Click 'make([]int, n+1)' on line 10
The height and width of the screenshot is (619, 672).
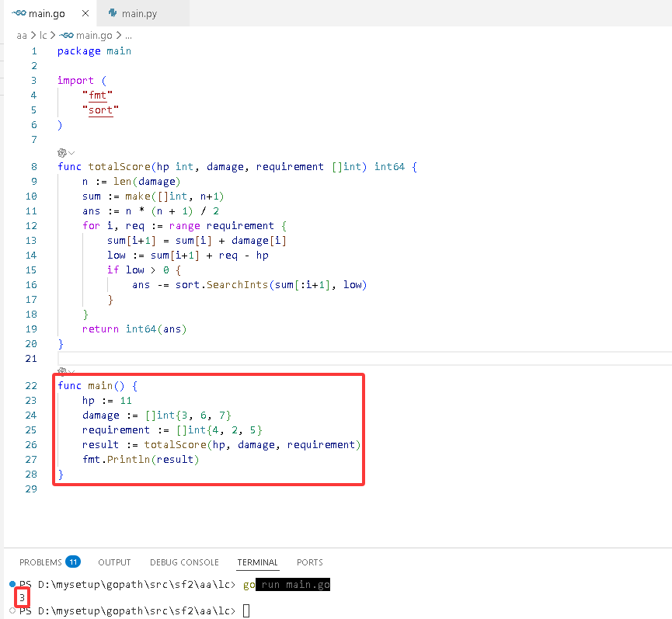pyautogui.click(x=175, y=196)
